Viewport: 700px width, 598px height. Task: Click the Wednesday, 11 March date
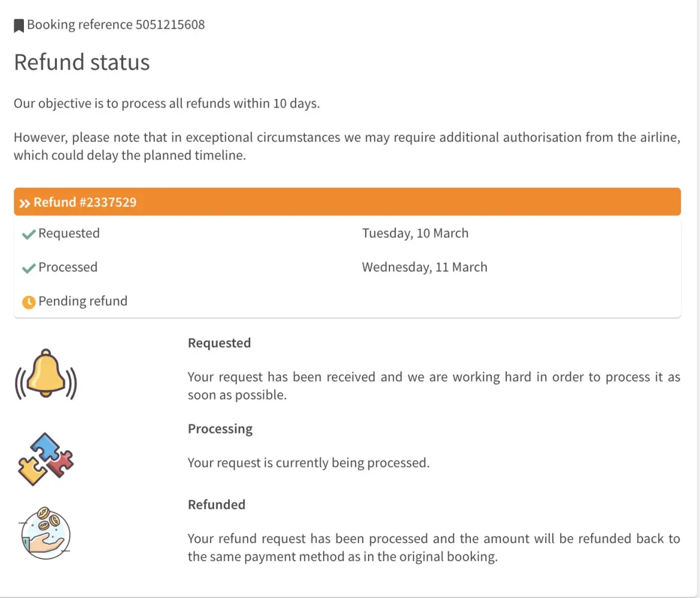pos(424,267)
